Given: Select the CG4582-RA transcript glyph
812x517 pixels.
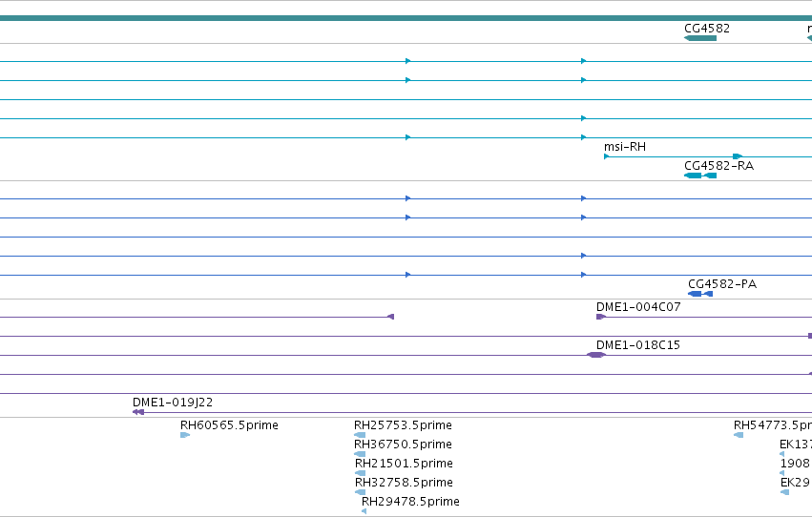Looking at the screenshot, I should pyautogui.click(x=700, y=176).
